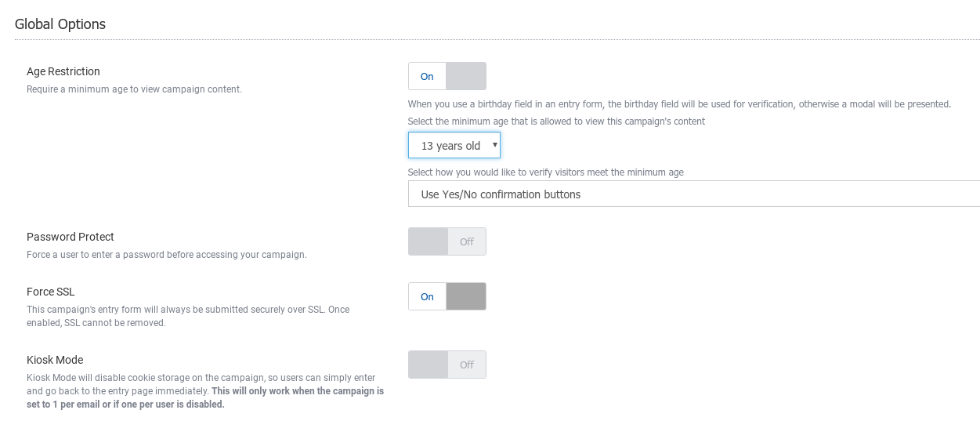This screenshot has height=439, width=980.
Task: Click the Force SSL setting label
Action: click(x=51, y=292)
